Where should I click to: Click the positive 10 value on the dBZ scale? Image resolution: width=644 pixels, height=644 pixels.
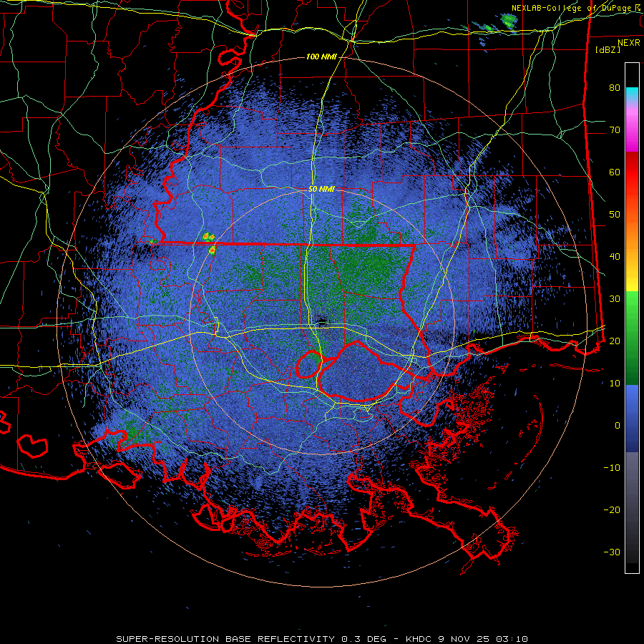(x=615, y=384)
